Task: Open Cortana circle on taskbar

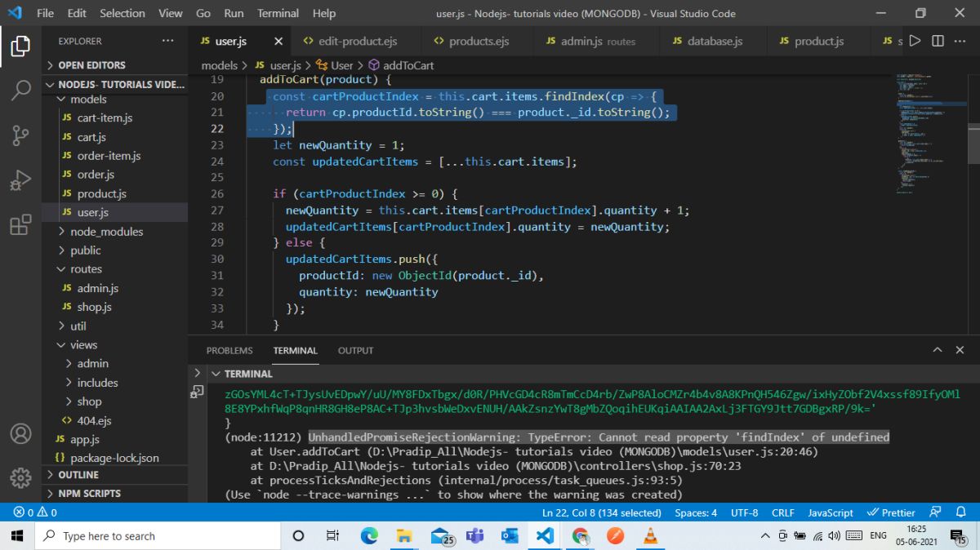Action: [x=298, y=536]
